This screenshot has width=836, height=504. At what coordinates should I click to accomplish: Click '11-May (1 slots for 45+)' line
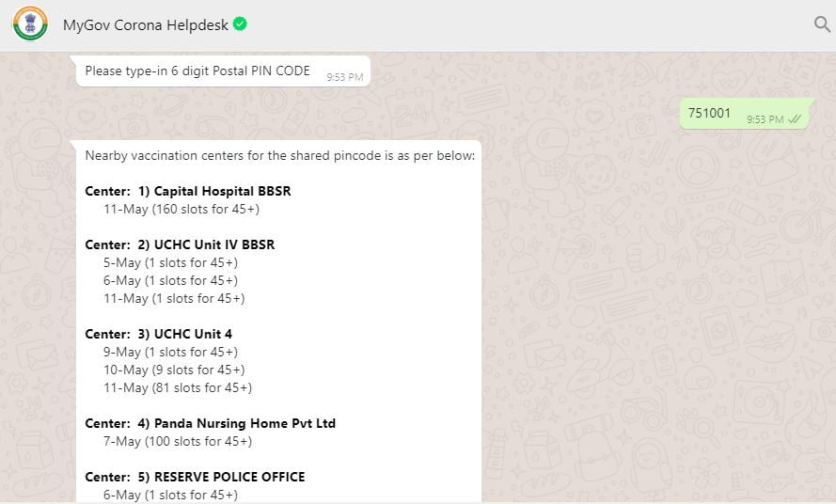[174, 298]
